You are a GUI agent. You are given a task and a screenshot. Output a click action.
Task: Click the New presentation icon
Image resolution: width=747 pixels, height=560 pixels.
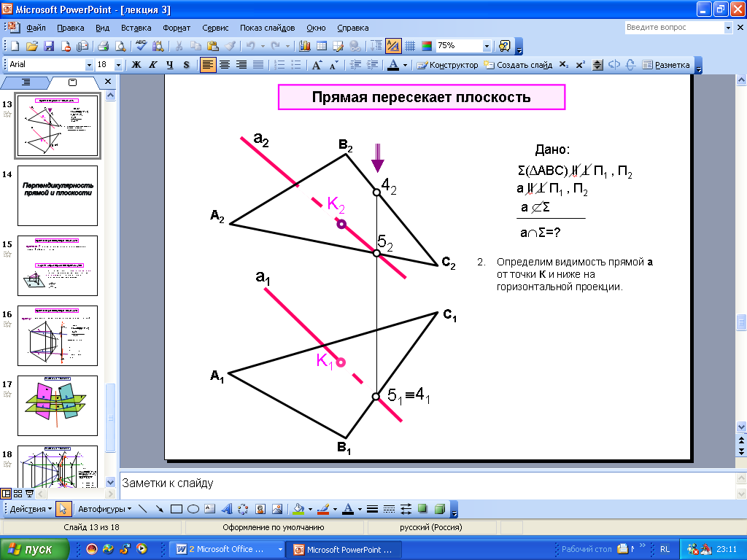pyautogui.click(x=15, y=46)
